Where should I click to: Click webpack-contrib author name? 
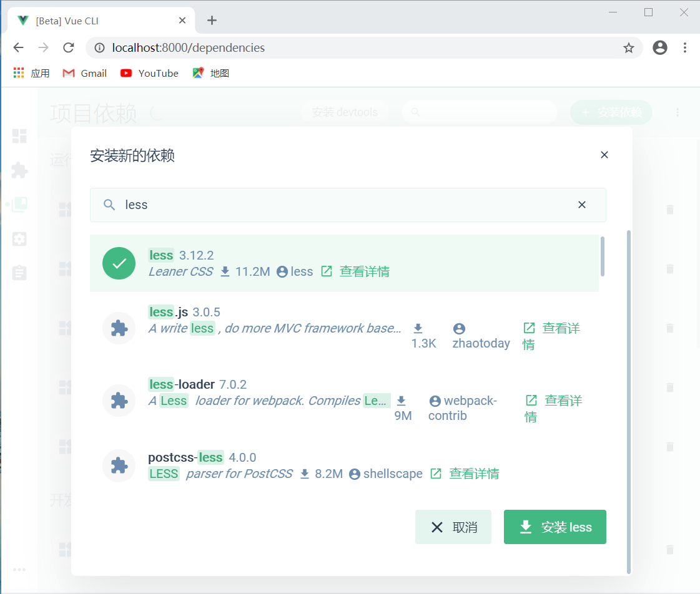tap(463, 408)
